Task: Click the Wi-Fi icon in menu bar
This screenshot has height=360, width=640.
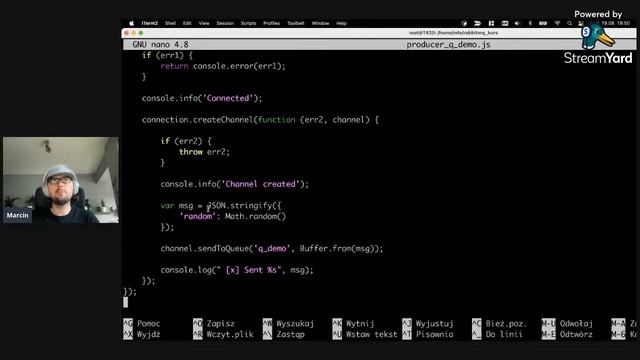Action: 557,23
